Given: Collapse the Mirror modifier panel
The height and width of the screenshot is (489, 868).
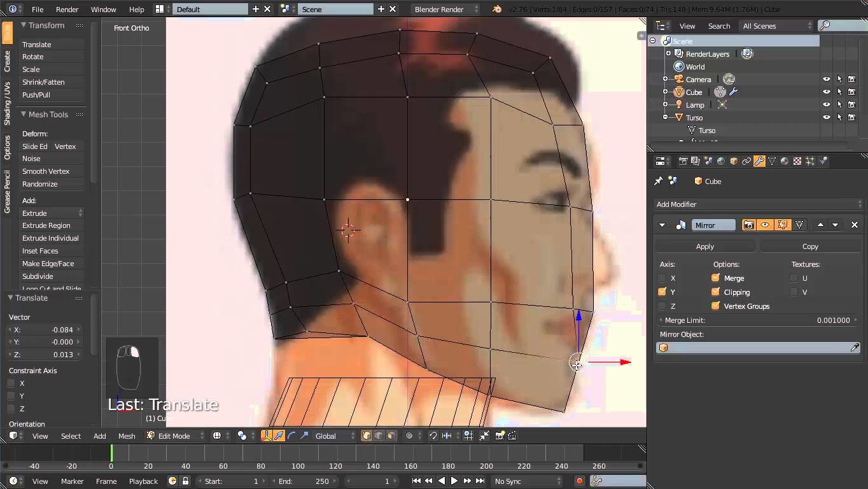Looking at the screenshot, I should pyautogui.click(x=661, y=225).
